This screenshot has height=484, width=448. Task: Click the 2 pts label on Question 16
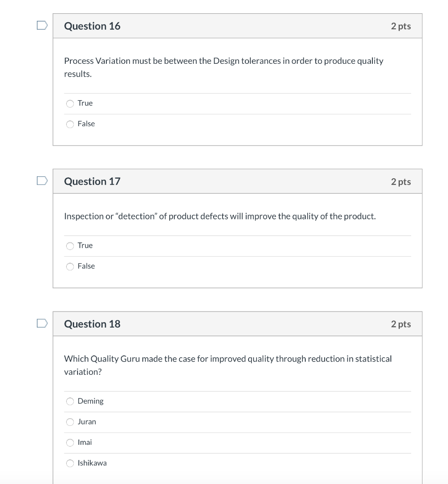pos(401,26)
